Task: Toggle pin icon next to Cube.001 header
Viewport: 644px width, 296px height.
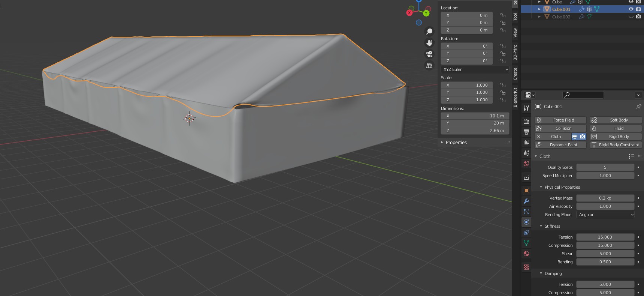Action: [638, 107]
